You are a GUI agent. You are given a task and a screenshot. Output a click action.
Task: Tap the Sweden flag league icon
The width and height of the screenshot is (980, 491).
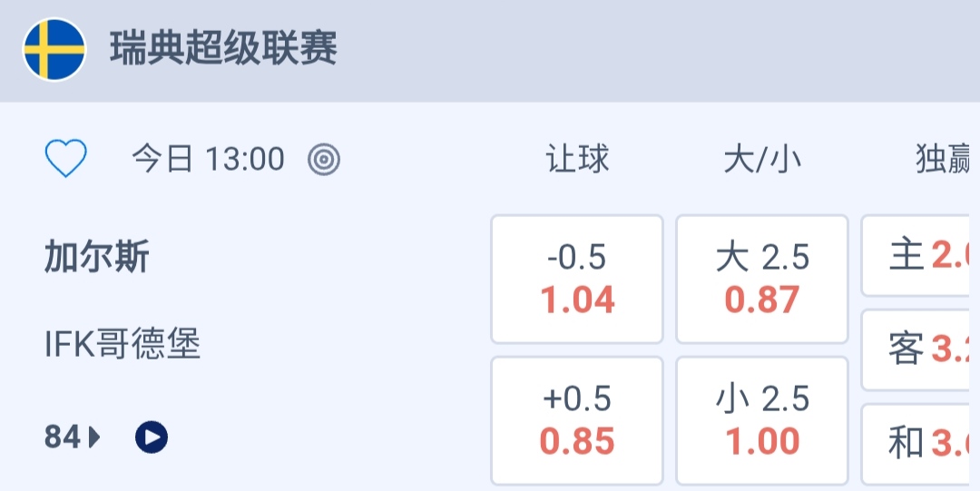tap(54, 49)
